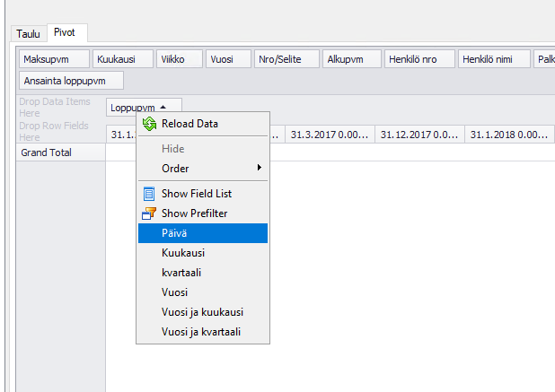Screen dimensions: 555x392
Task: Click the 31.1.2018 column header
Action: (509, 135)
